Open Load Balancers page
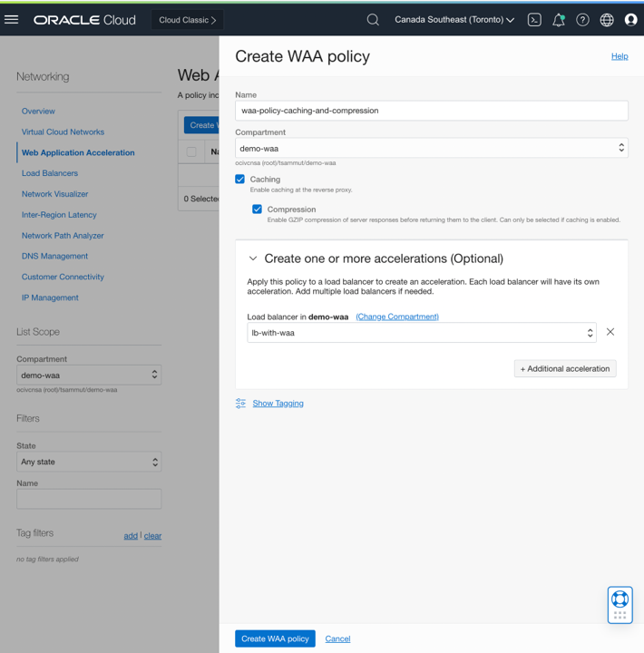This screenshot has width=644, height=653. 50,173
